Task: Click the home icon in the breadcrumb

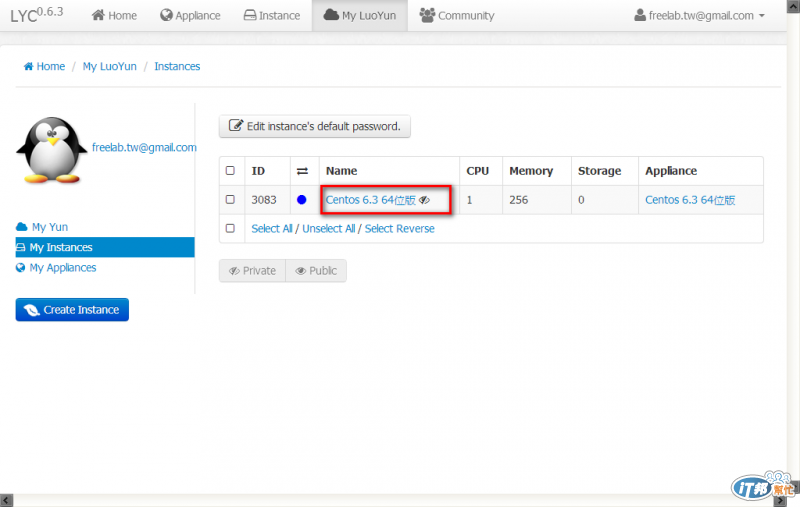Action: coord(29,66)
